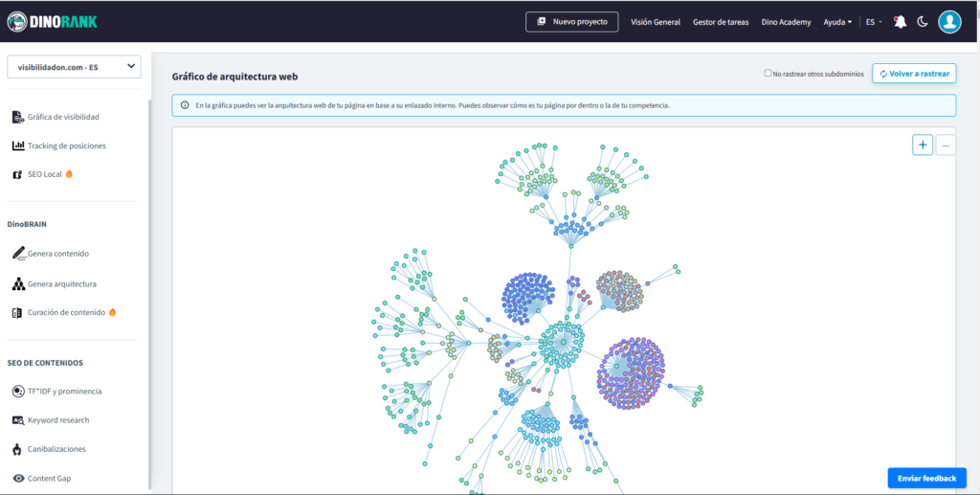Screen dimensions: 980x495
Task: Open user profile avatar
Action: pyautogui.click(x=949, y=22)
